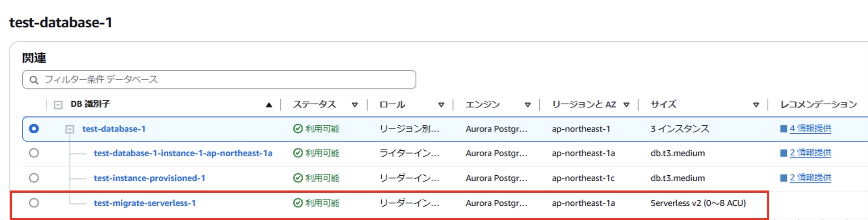The width and height of the screenshot is (868, 220).
Task: Click available status icon for test-instance-provisioned-1
Action: [x=298, y=178]
